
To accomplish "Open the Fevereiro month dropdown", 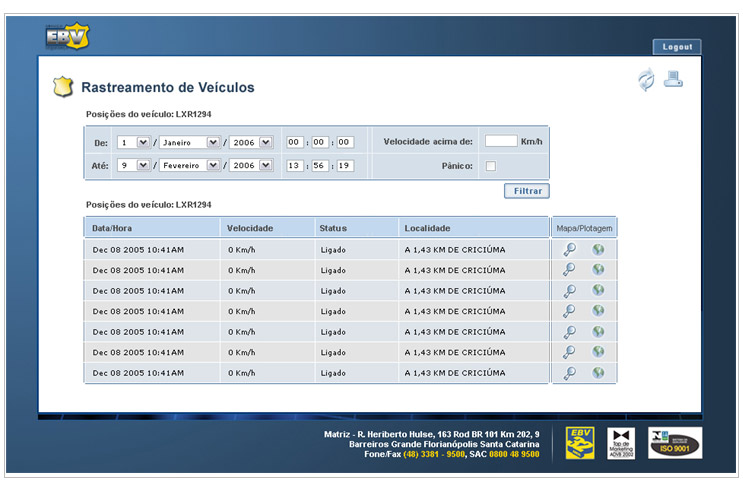I will [212, 166].
